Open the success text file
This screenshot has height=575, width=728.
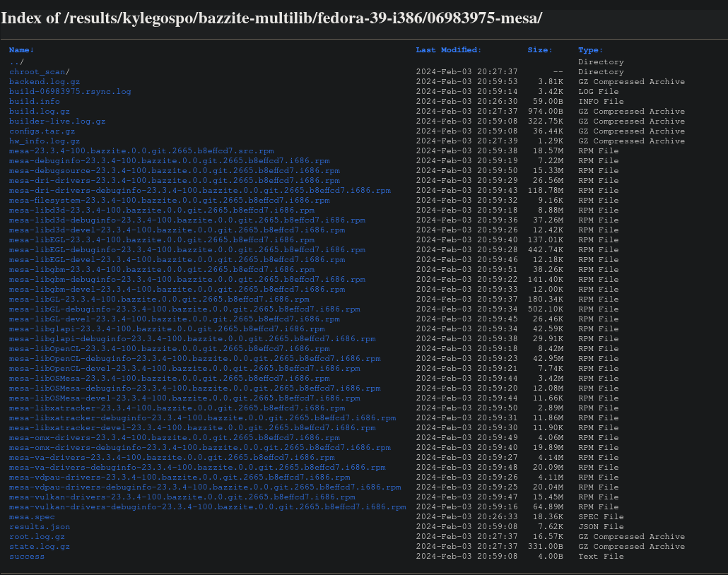coord(27,557)
